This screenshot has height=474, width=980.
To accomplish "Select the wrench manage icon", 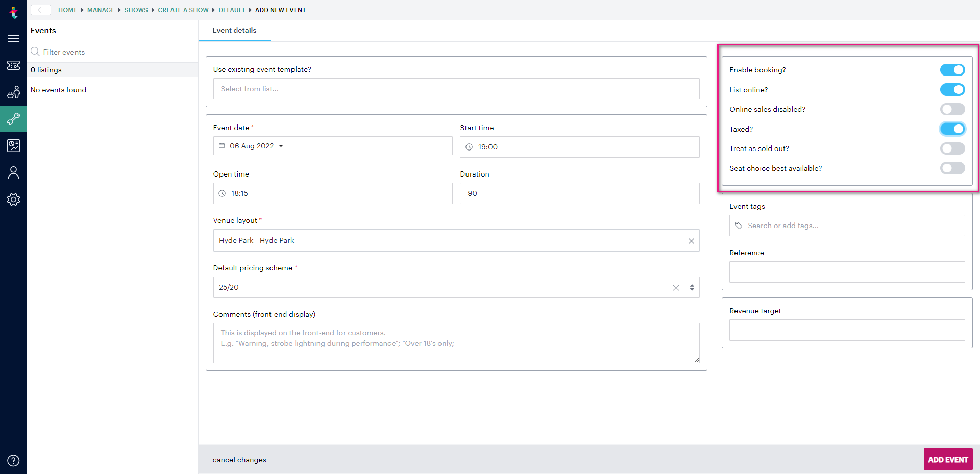I will pyautogui.click(x=14, y=119).
